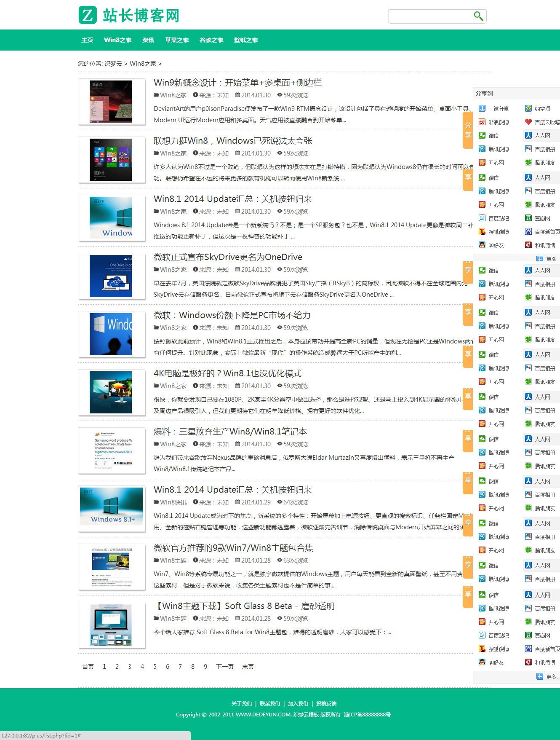The width and height of the screenshot is (560, 740).
Task: Open Samsung tweet thumbnail of 三星放弃 article
Action: pos(112,451)
